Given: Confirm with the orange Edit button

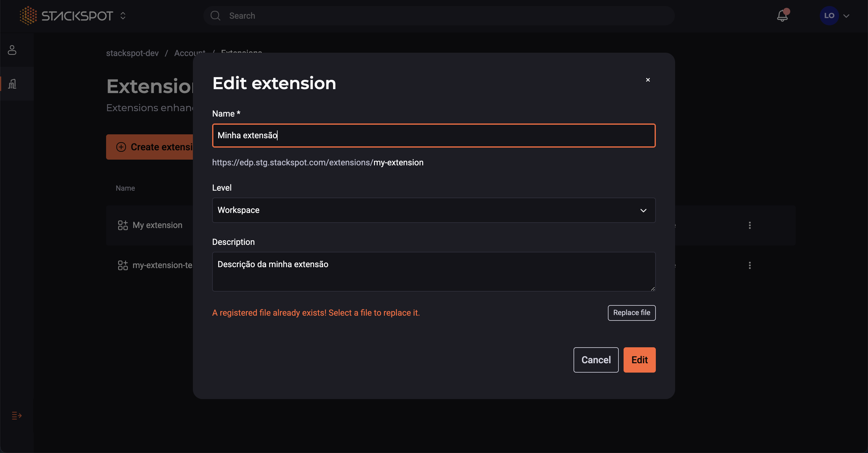Looking at the screenshot, I should point(639,360).
